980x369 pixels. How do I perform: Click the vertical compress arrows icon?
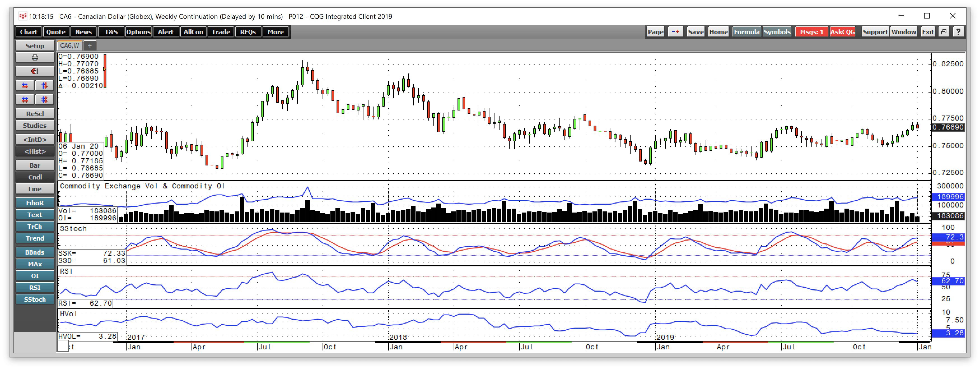[45, 99]
